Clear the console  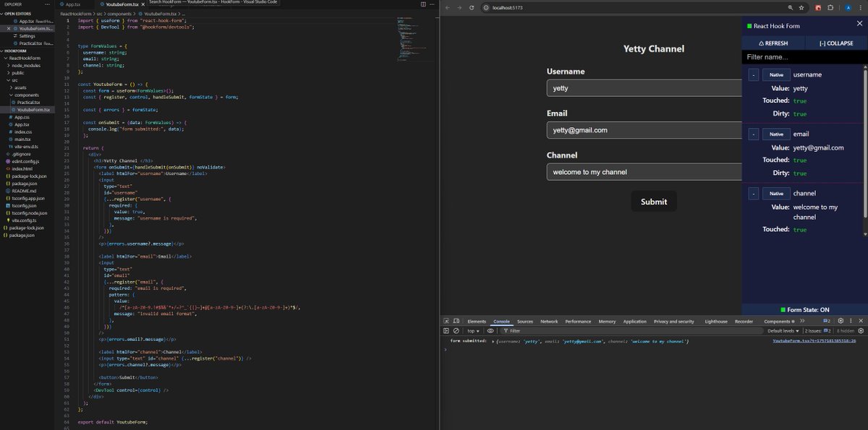[x=456, y=330]
